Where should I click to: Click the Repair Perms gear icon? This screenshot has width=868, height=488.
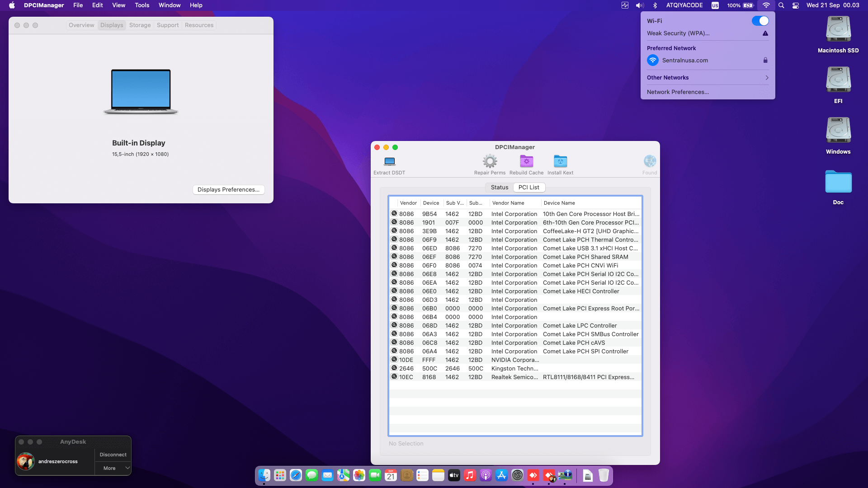(490, 161)
